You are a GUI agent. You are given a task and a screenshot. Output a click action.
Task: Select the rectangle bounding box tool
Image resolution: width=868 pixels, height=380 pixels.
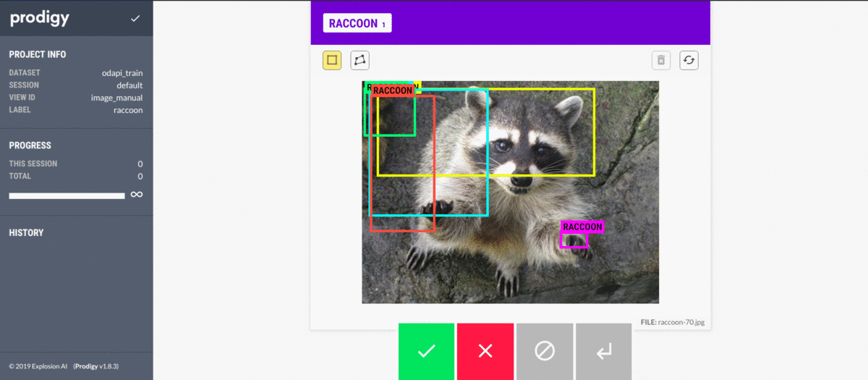click(x=332, y=60)
